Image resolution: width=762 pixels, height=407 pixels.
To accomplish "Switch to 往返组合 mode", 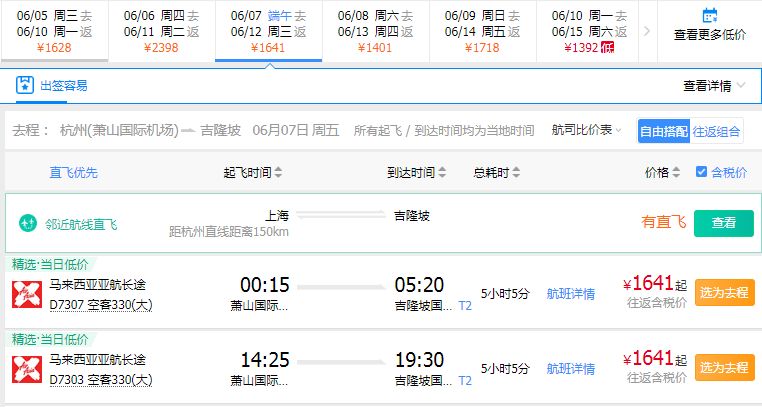I will 716,131.
